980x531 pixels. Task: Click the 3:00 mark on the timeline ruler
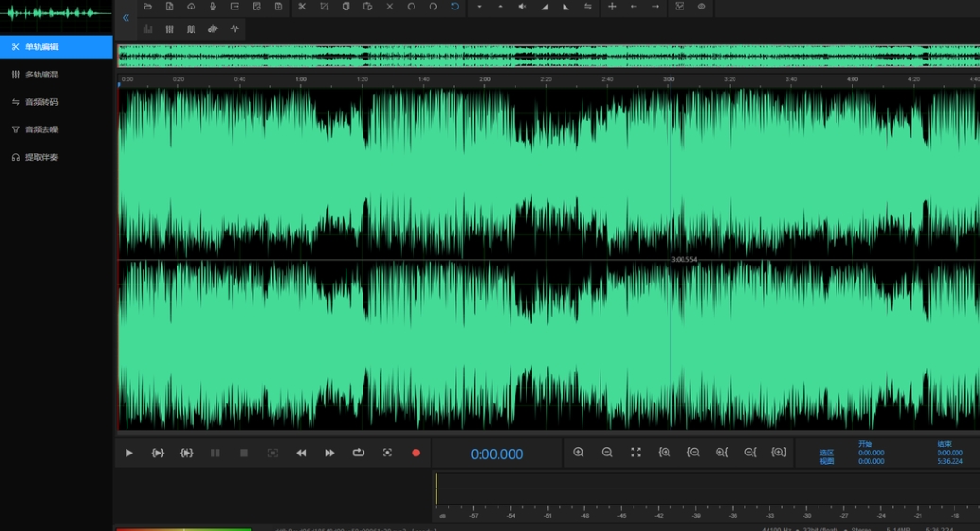point(668,79)
